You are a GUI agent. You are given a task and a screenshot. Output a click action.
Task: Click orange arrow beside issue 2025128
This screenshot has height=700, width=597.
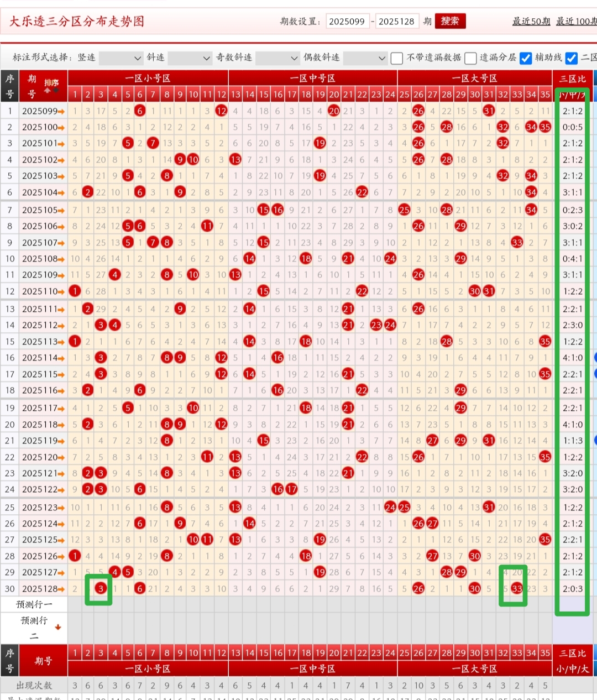pyautogui.click(x=61, y=589)
